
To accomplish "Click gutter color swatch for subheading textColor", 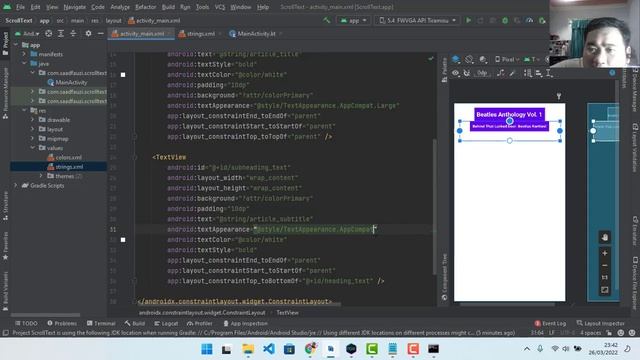I will 123,240.
